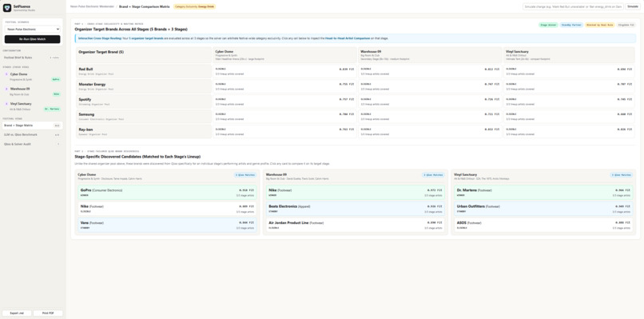The image size is (644, 319).
Task: Click the Monster Energy brand row label
Action: pyautogui.click(x=144, y=86)
